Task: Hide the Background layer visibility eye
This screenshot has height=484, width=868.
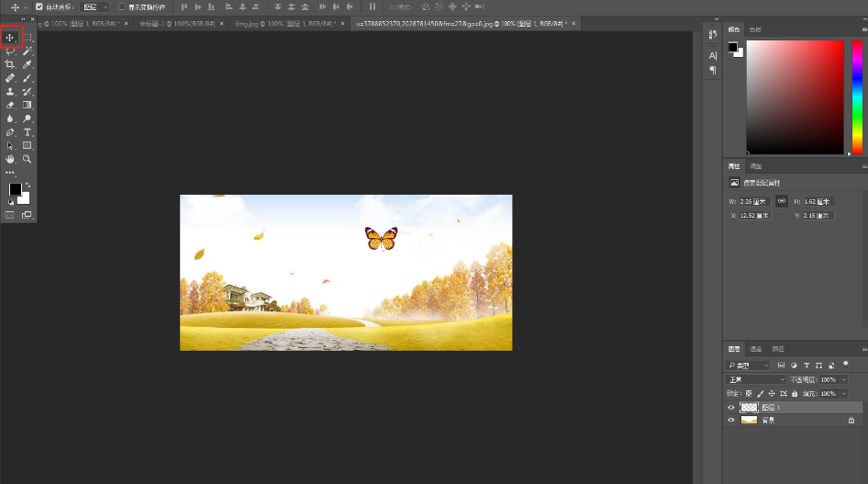Action: pyautogui.click(x=730, y=420)
